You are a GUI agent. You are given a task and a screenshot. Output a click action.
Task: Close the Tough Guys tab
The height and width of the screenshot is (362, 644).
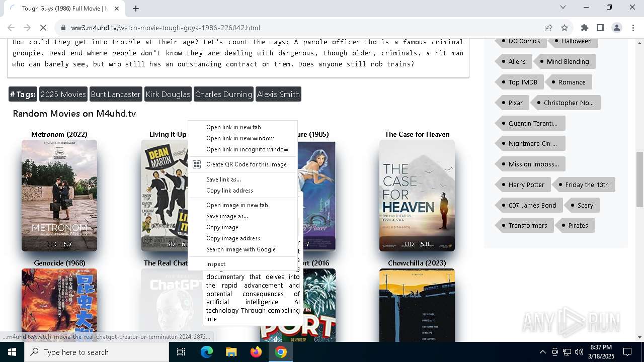point(117,9)
